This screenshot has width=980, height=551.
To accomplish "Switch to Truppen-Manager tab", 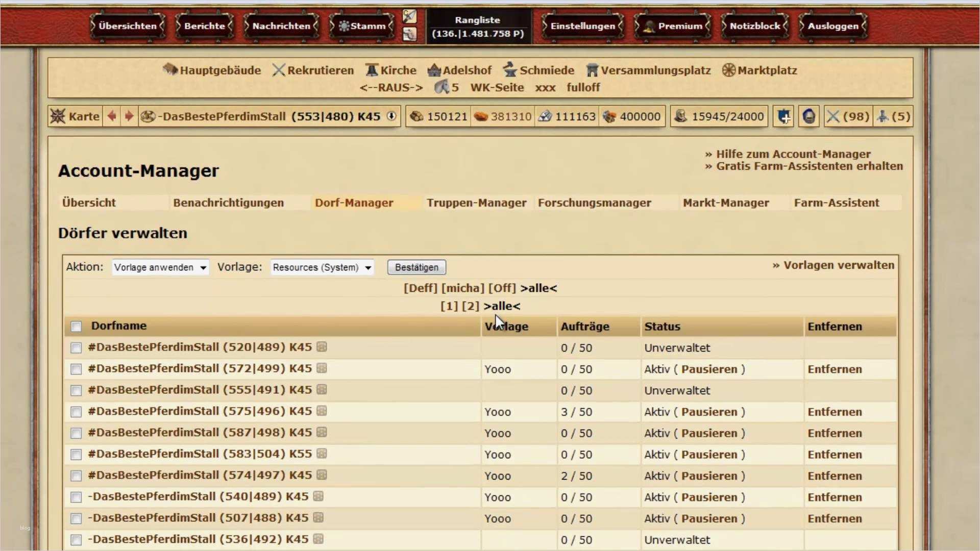I will pos(476,203).
